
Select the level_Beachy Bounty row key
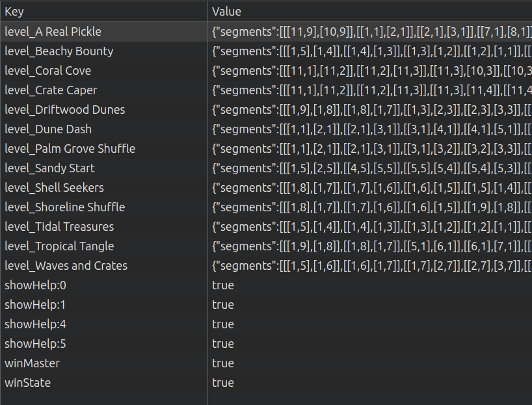click(59, 51)
